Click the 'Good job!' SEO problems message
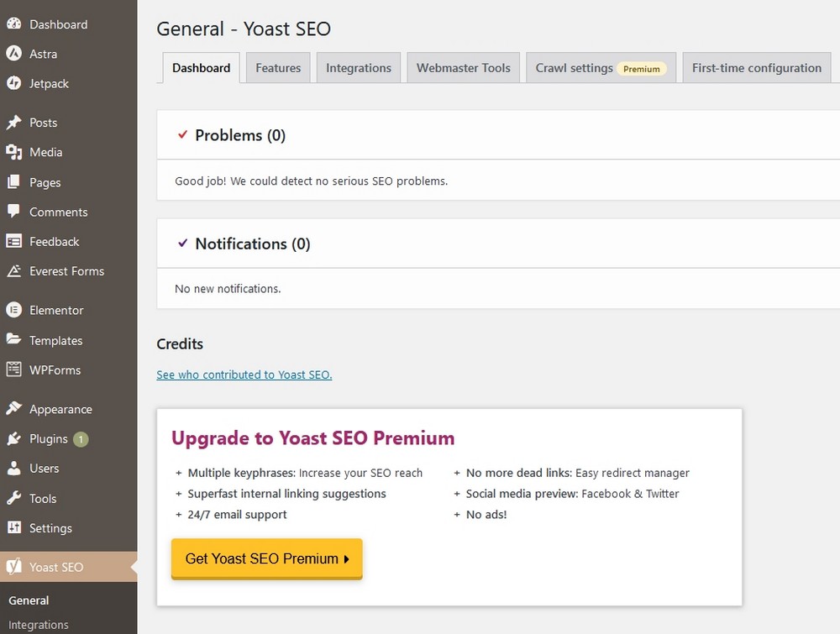 312,181
